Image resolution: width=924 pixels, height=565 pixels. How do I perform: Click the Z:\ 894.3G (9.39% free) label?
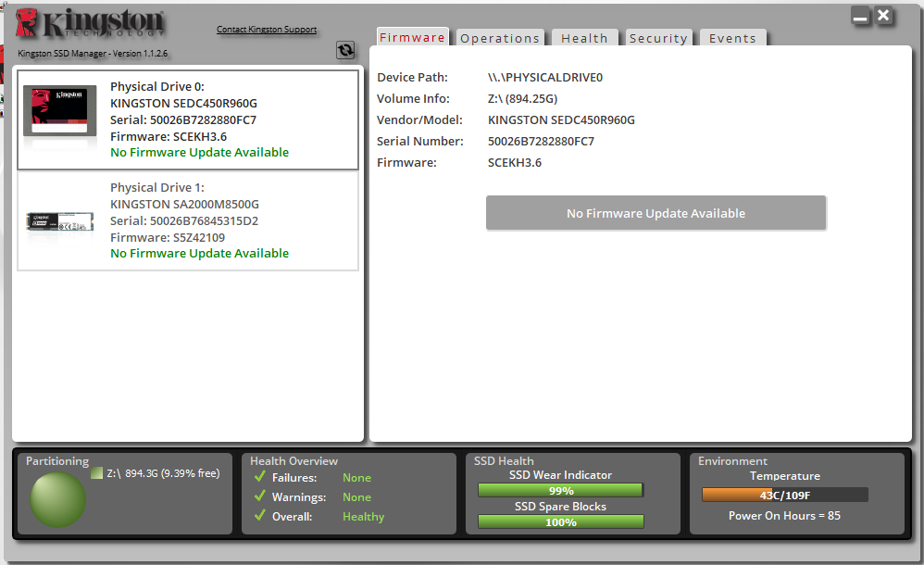click(x=163, y=473)
